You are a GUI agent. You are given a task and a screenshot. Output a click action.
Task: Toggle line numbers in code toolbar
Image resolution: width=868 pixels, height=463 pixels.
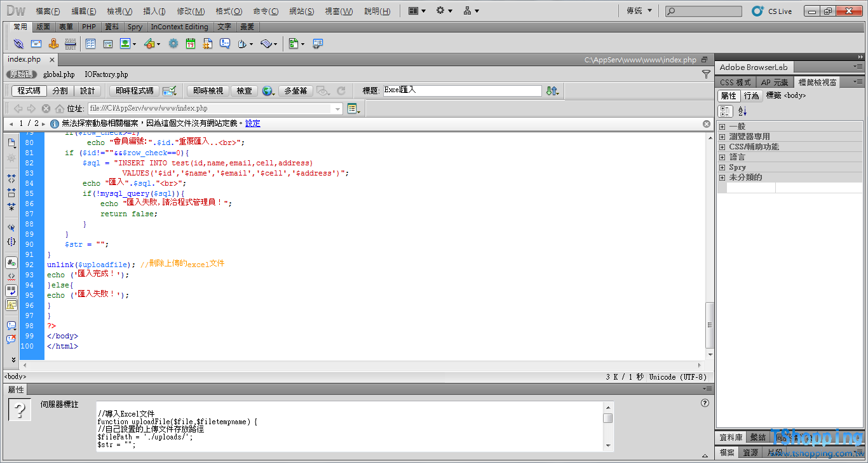coord(11,262)
